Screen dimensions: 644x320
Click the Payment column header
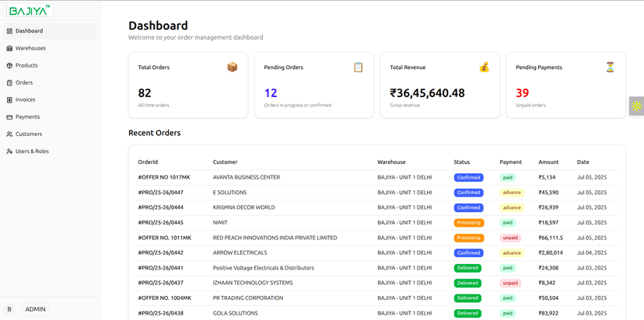pyautogui.click(x=510, y=162)
